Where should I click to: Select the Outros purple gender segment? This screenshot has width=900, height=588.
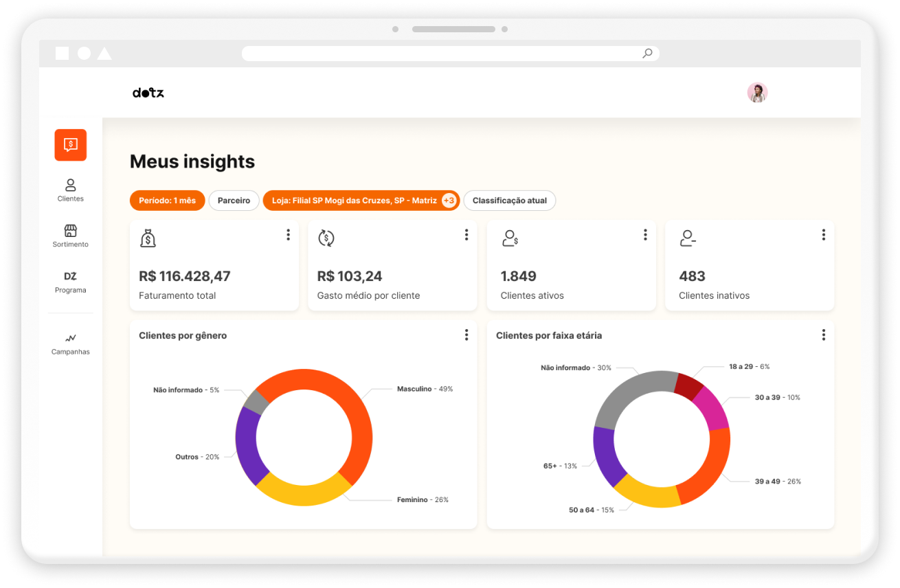[x=246, y=445]
